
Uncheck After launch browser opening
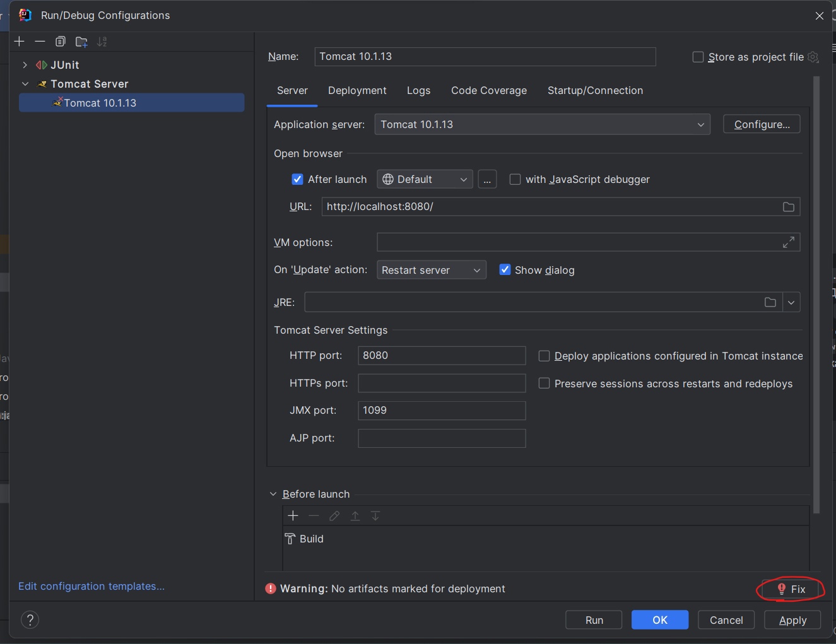(298, 179)
